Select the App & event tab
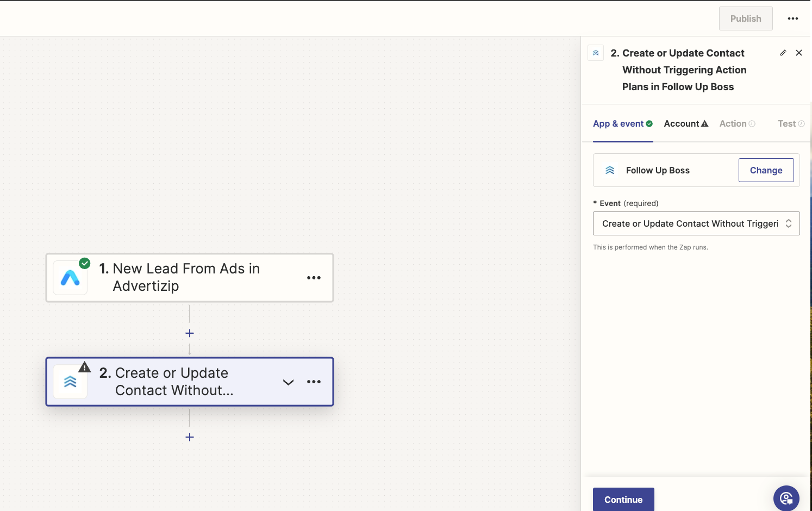Viewport: 812px width, 511px height. [622, 124]
